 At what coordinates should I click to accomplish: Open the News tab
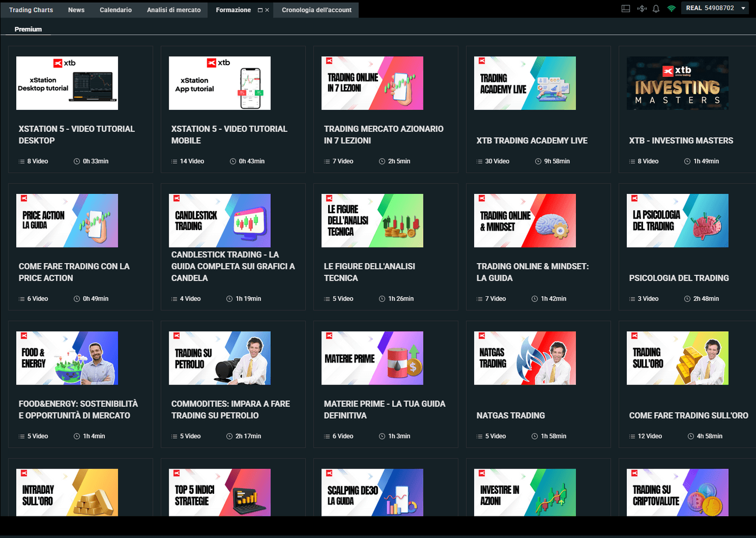[76, 10]
